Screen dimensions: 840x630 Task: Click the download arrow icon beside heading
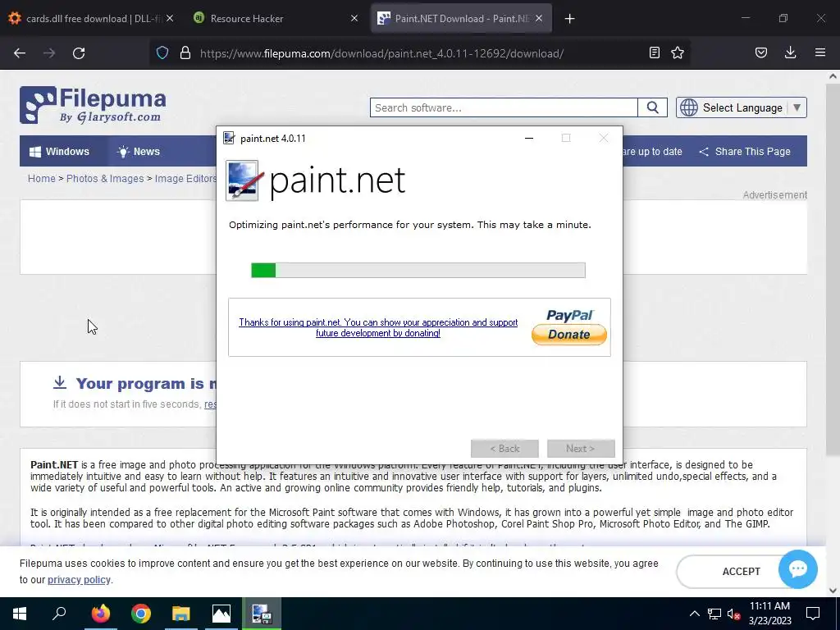point(60,382)
